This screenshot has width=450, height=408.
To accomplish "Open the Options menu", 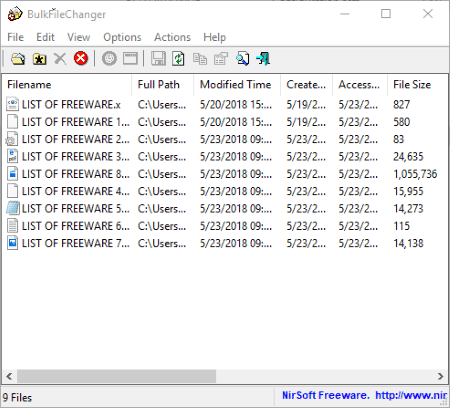I will click(122, 37).
